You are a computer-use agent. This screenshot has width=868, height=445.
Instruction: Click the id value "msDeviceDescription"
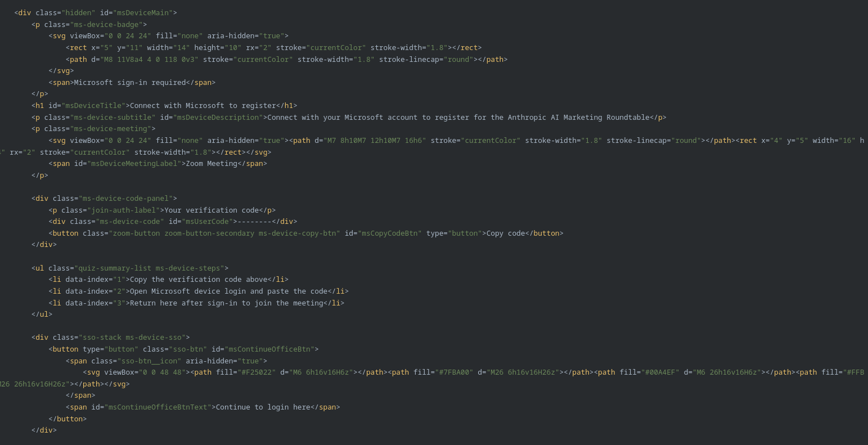(218, 117)
